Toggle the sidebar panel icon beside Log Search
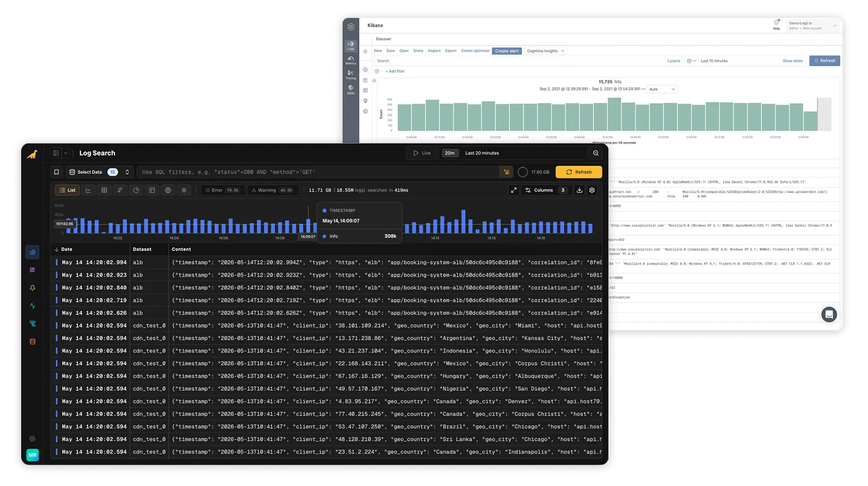868x486 pixels. (x=56, y=153)
